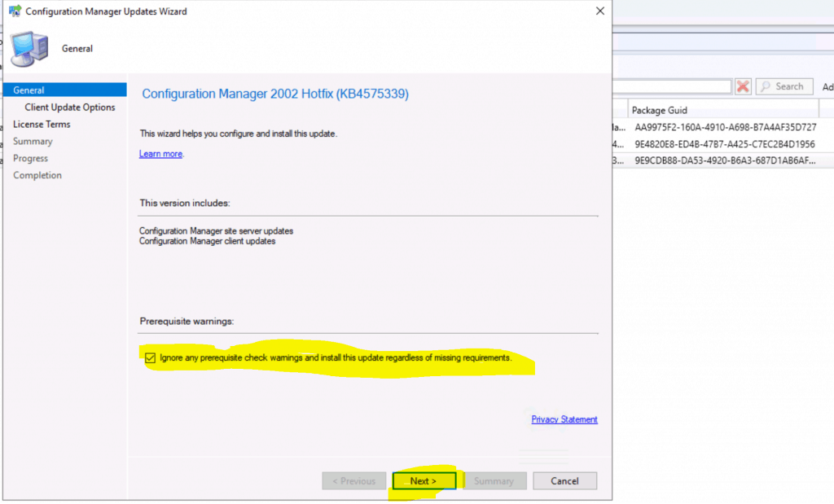Select the Completion step in the sidebar

pyautogui.click(x=37, y=175)
